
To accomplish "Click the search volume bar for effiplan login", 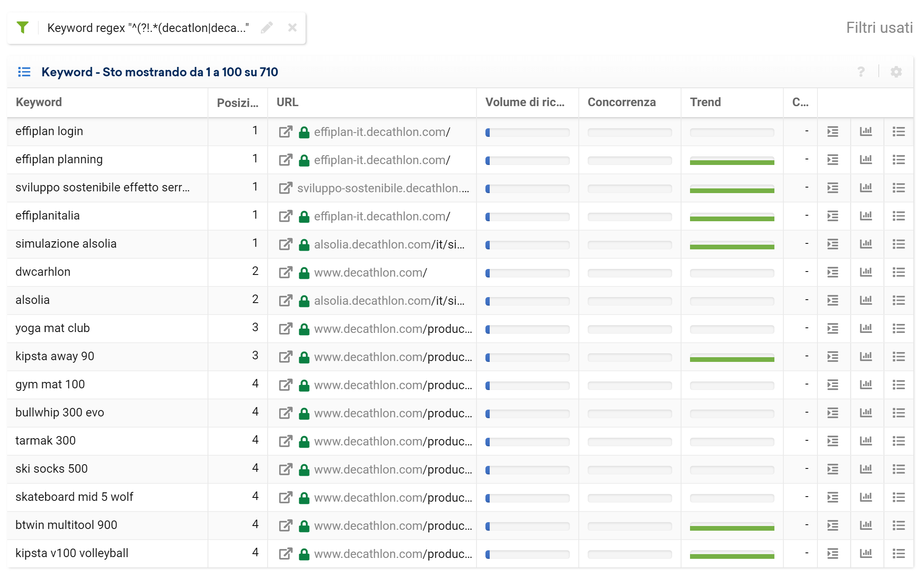I will click(528, 133).
